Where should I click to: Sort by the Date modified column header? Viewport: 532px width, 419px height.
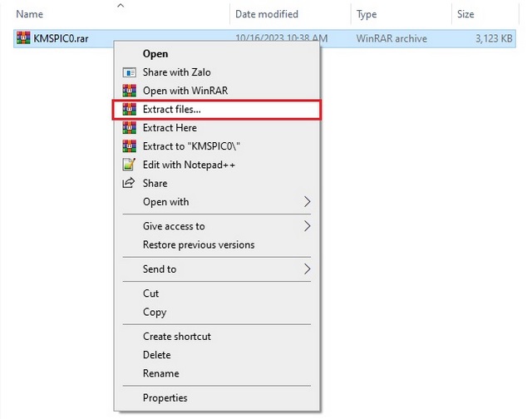click(267, 14)
